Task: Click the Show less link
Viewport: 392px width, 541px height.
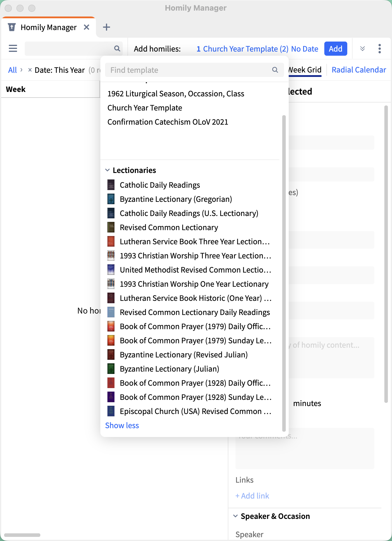Action: point(122,425)
